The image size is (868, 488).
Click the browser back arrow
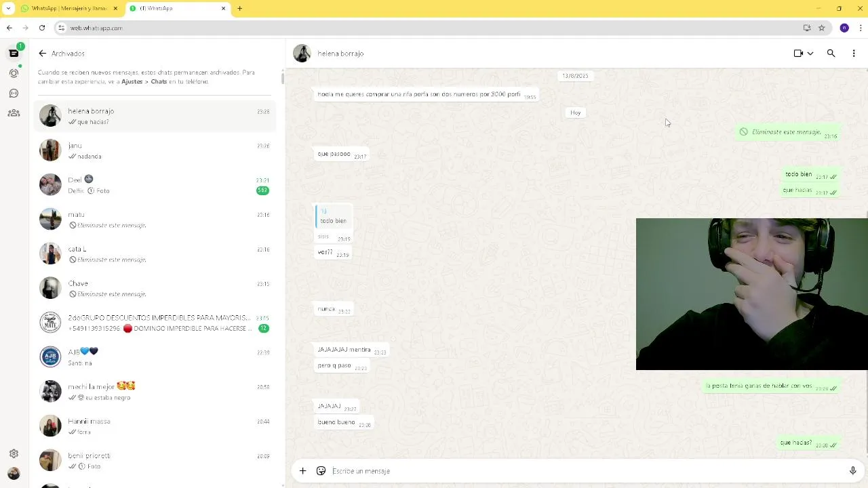[x=9, y=28]
